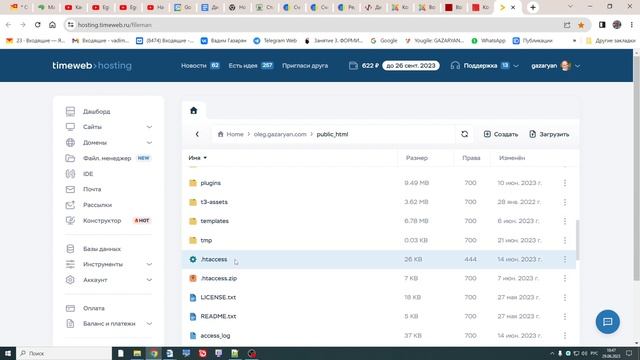Refresh the file list
This screenshot has height=360, width=640.
(464, 134)
